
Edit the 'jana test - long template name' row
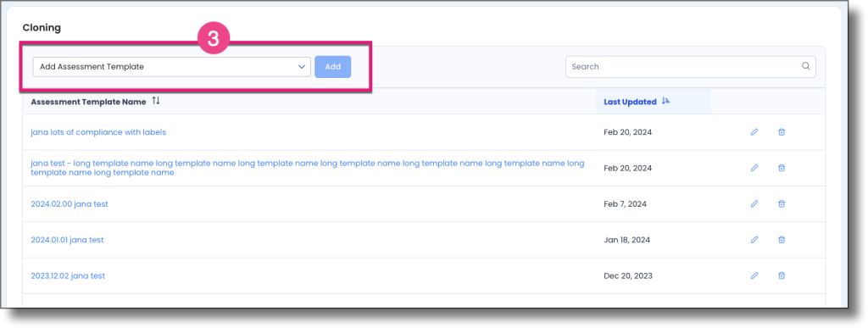pyautogui.click(x=754, y=168)
